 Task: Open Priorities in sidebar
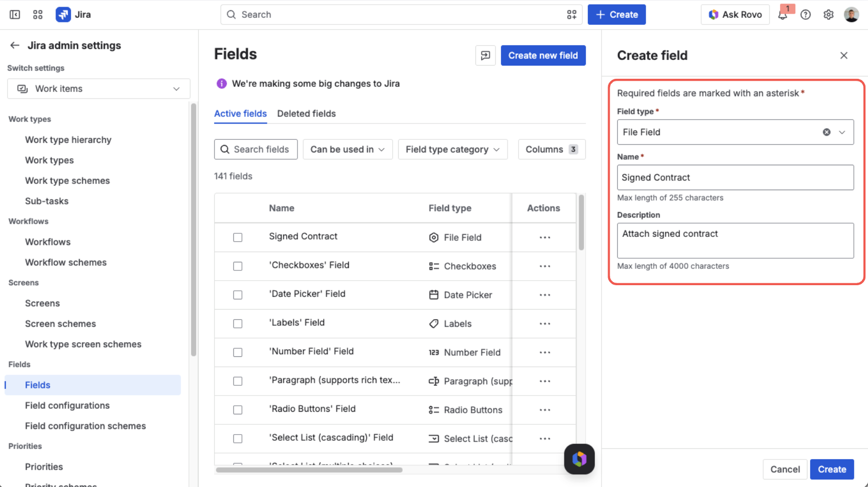pos(44,467)
